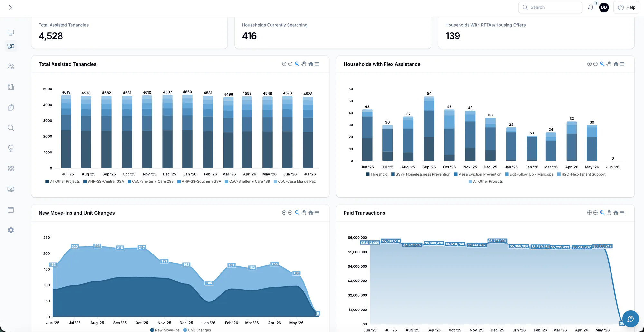
Task: Open the clipboard icon in sidebar
Action: point(11,107)
